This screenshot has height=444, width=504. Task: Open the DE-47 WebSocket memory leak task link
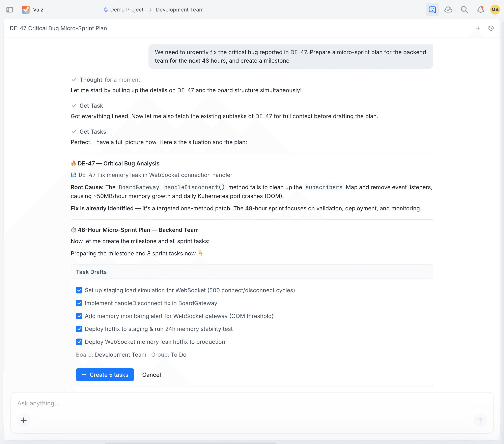(155, 175)
